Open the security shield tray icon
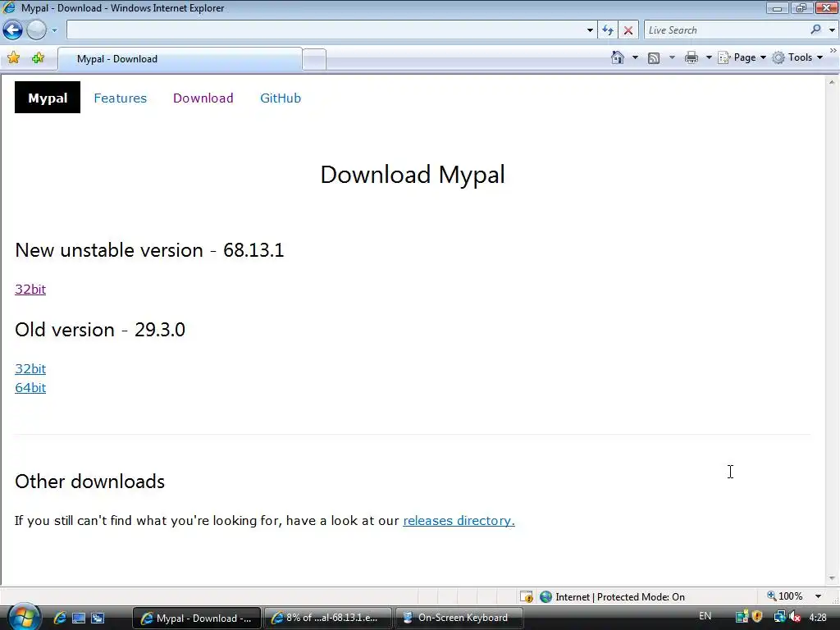This screenshot has height=630, width=840. point(757,617)
